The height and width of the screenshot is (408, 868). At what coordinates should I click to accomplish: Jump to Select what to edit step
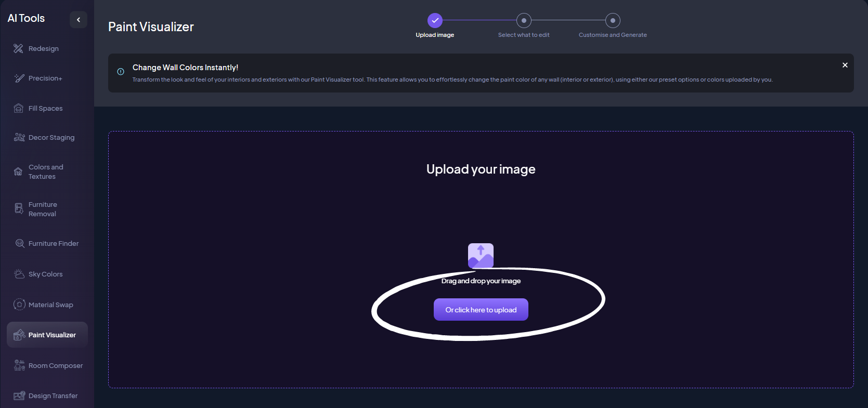pyautogui.click(x=524, y=20)
